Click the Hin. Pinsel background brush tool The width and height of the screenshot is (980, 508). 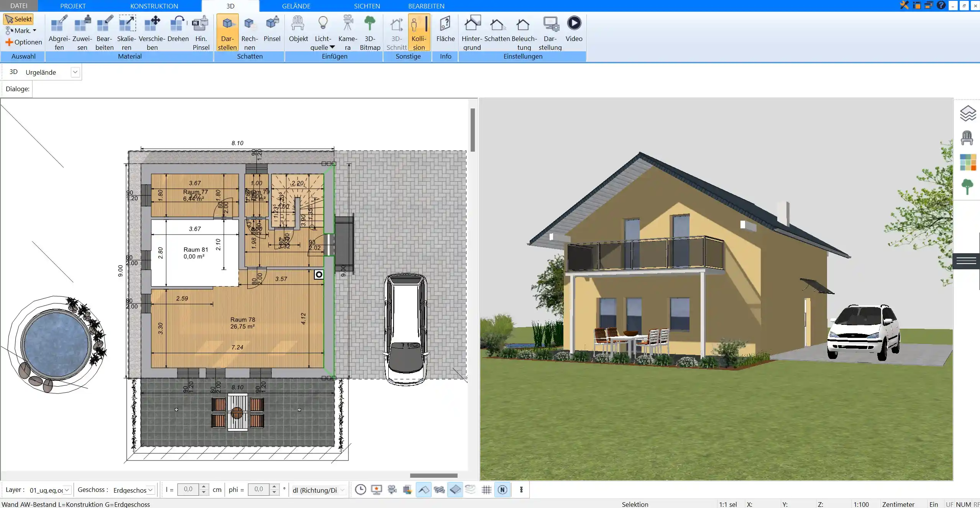pos(201,33)
